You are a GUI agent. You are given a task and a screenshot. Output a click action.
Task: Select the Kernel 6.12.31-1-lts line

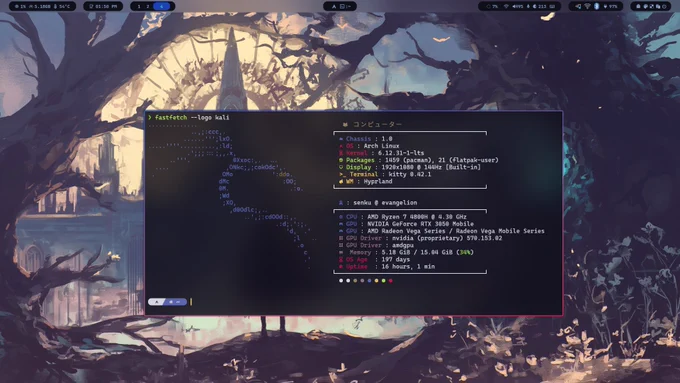pyautogui.click(x=382, y=153)
